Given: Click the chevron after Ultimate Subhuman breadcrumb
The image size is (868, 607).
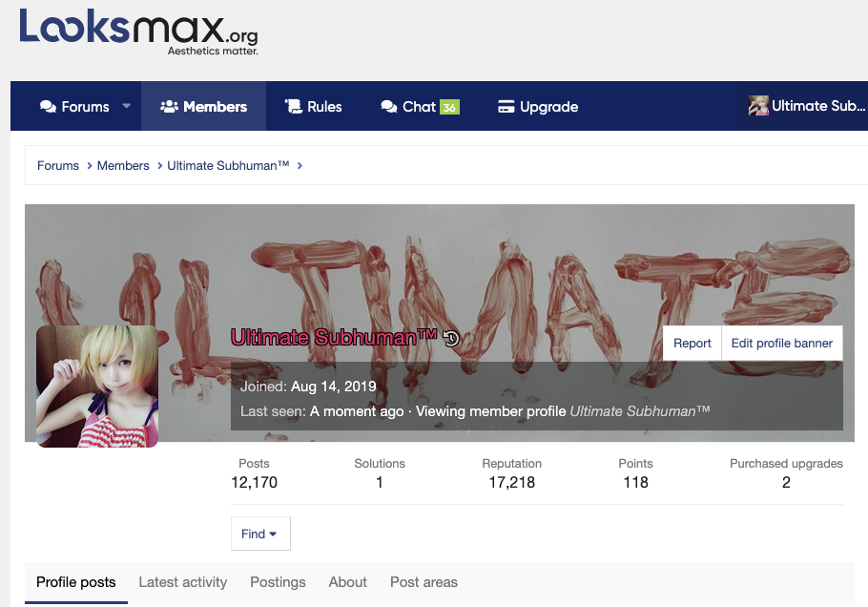Looking at the screenshot, I should [300, 166].
